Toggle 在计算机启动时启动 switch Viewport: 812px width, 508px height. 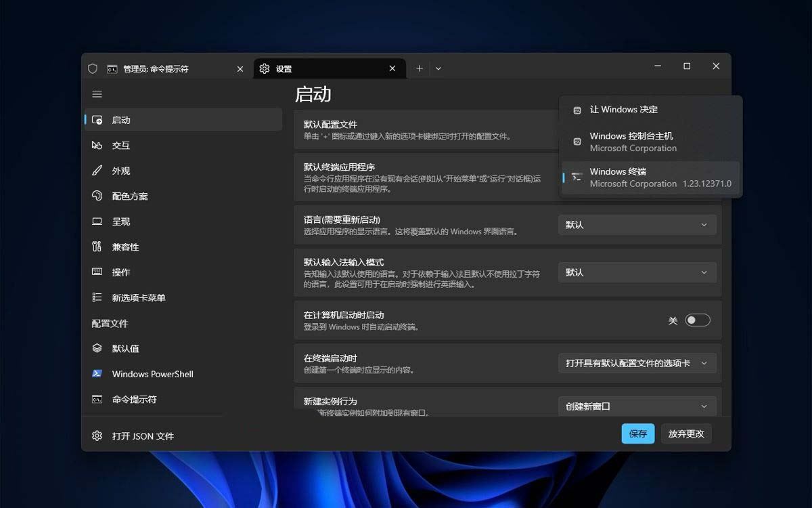click(698, 320)
